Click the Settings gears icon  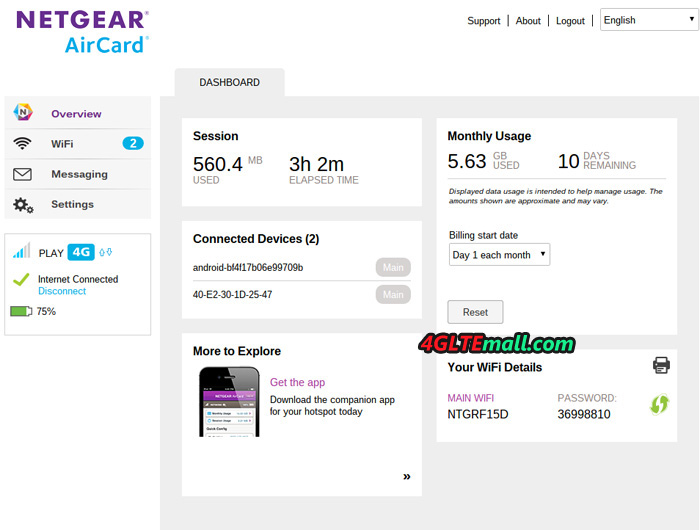click(22, 205)
